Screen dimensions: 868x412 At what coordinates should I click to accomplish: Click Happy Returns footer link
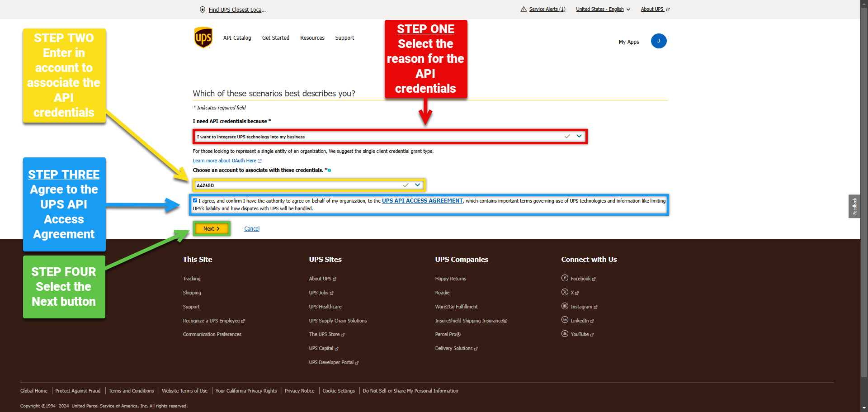coord(451,279)
